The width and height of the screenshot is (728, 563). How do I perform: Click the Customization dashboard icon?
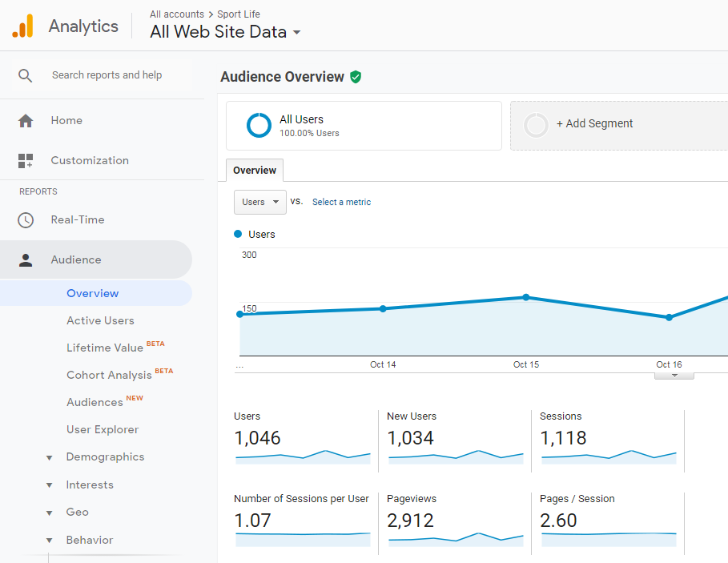coord(26,161)
